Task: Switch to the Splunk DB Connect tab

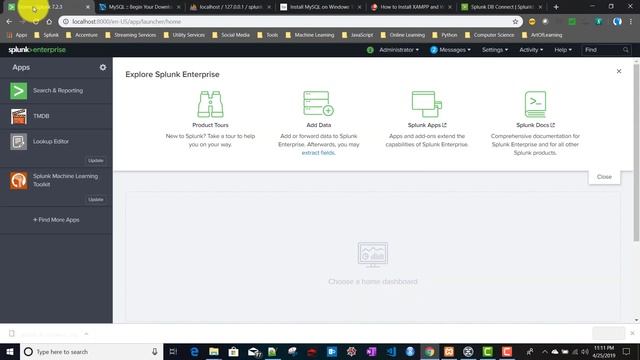Action: point(502,7)
